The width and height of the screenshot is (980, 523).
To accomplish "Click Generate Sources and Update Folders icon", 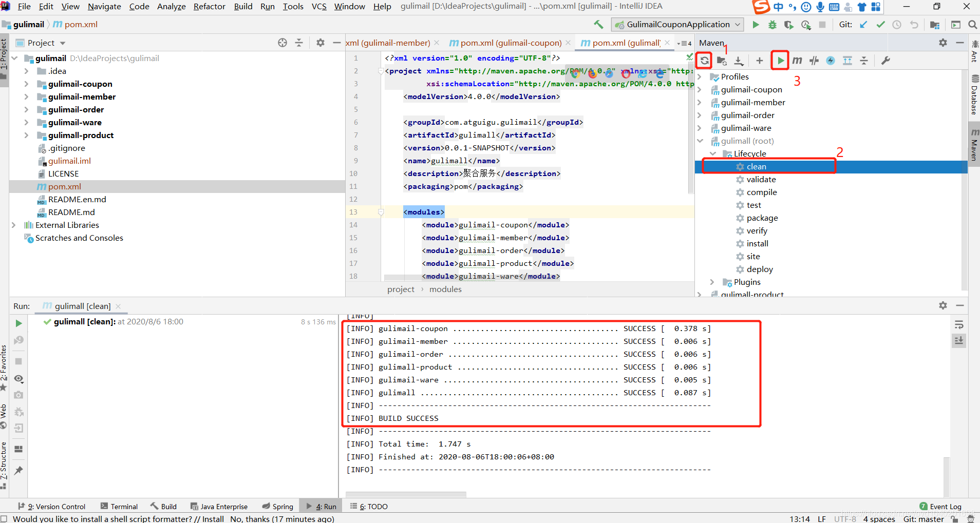I will 722,61.
